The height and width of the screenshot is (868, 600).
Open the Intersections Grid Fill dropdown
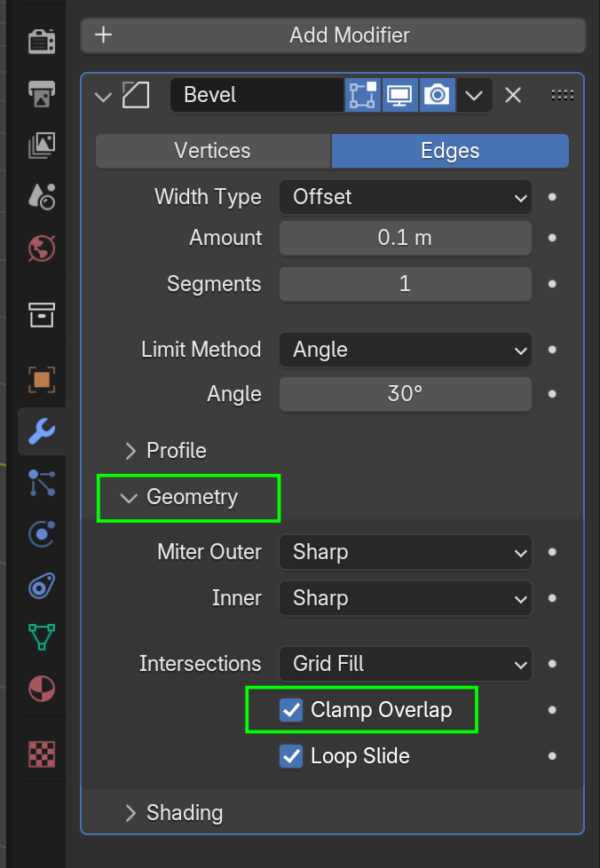coord(406,664)
